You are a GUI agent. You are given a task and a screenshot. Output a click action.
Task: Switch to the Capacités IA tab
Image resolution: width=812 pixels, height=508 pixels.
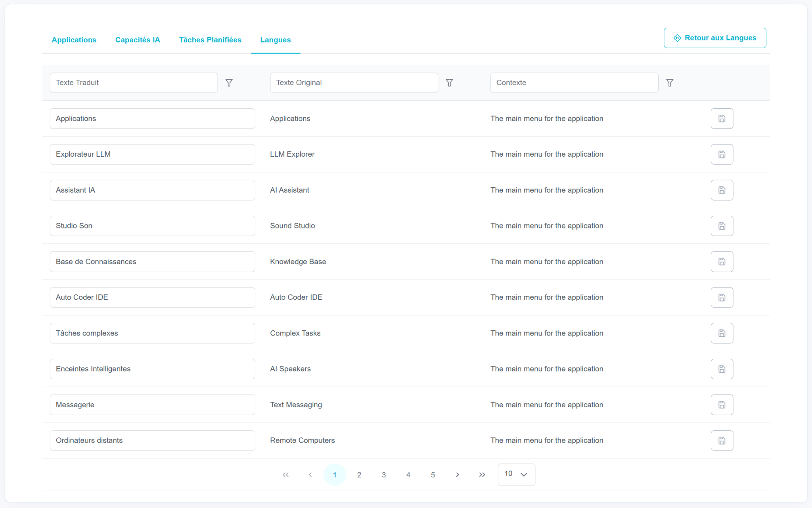click(138, 40)
